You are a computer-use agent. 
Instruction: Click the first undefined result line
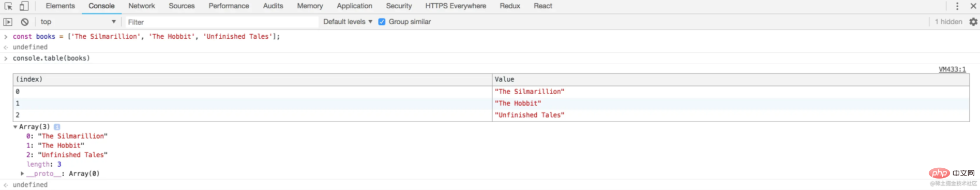[30, 47]
